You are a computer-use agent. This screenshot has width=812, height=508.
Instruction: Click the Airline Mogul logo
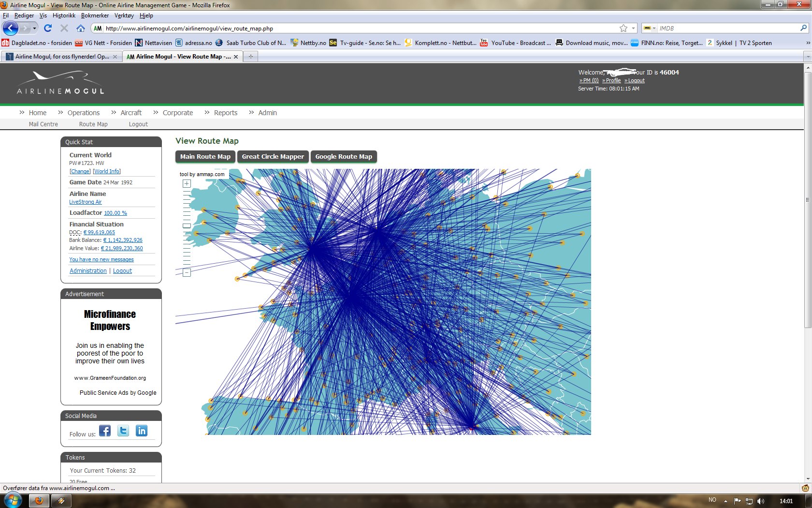[60, 83]
